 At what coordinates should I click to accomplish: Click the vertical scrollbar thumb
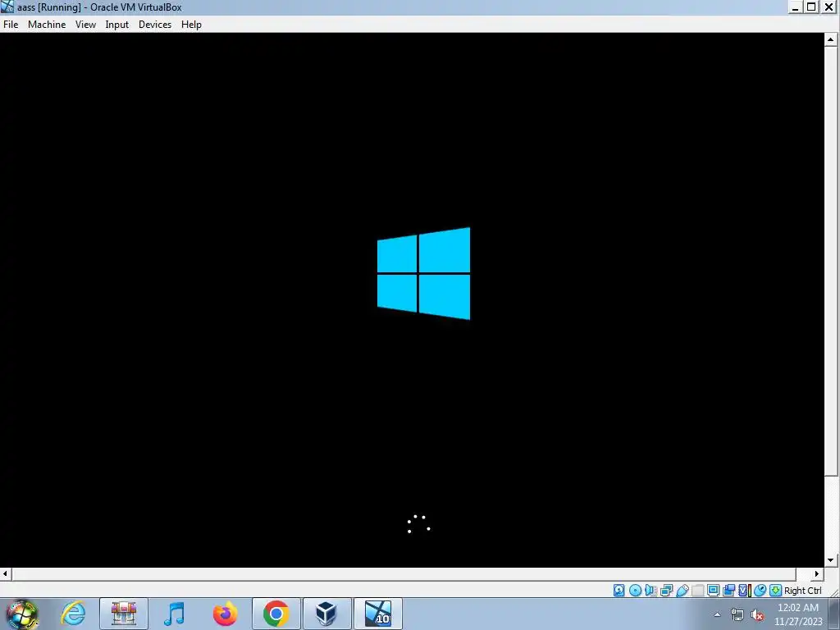[831, 261]
